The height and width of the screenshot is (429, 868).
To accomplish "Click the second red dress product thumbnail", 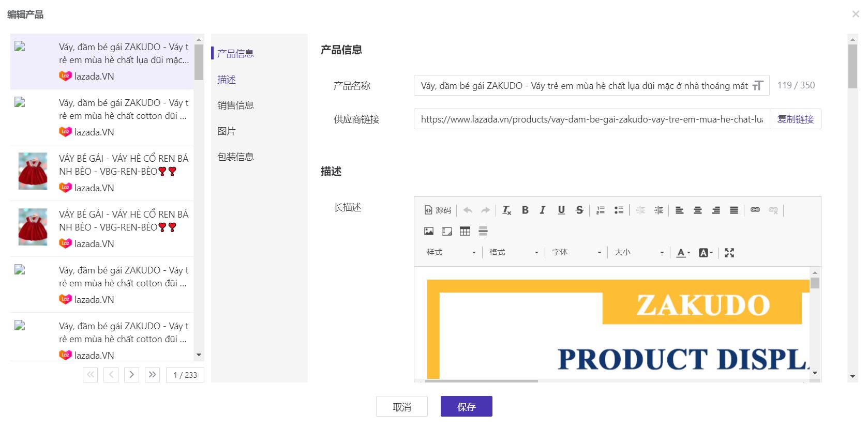I will pyautogui.click(x=33, y=226).
